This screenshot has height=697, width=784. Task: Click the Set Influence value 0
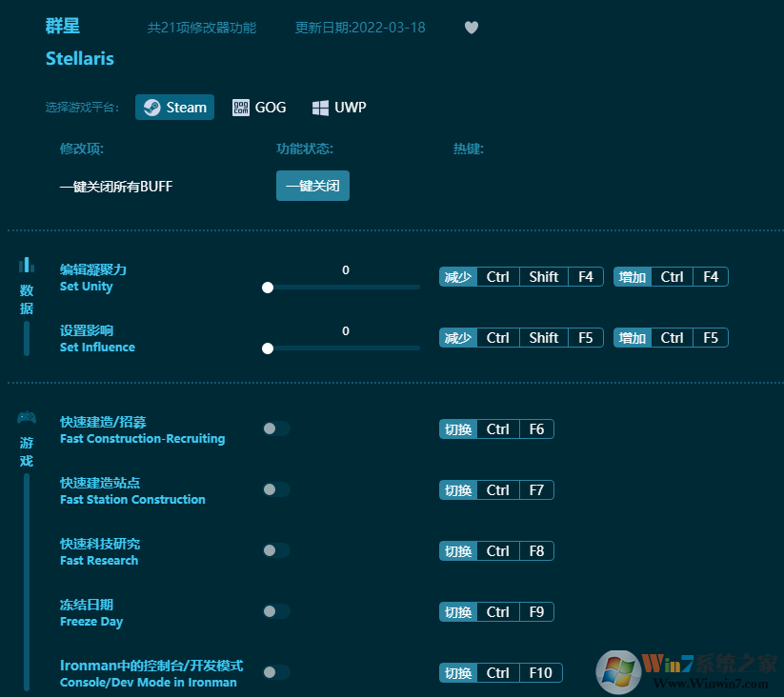[346, 331]
